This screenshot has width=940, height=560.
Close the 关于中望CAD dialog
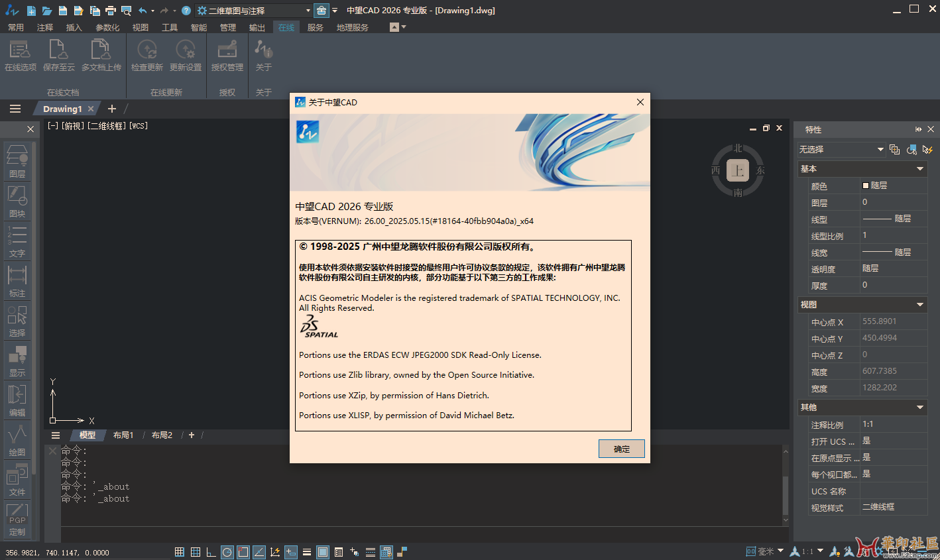tap(640, 102)
